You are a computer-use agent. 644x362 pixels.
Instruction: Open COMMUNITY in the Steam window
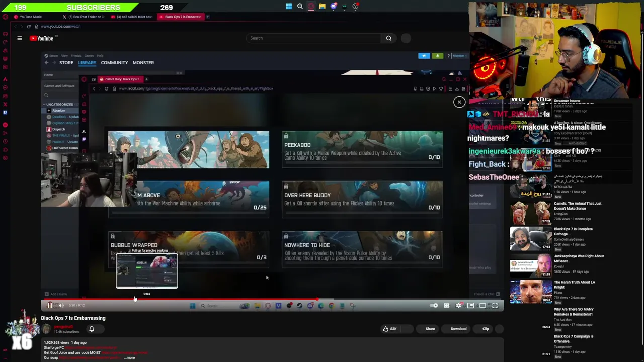pyautogui.click(x=114, y=63)
